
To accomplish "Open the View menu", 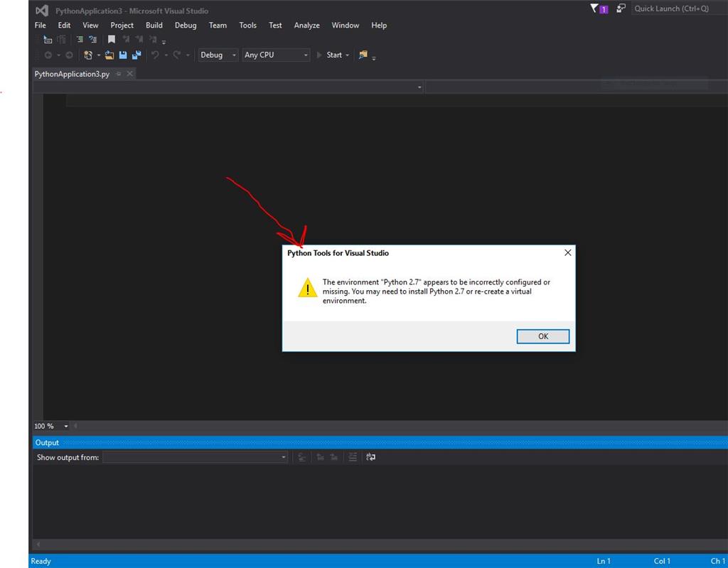I will tap(90, 25).
